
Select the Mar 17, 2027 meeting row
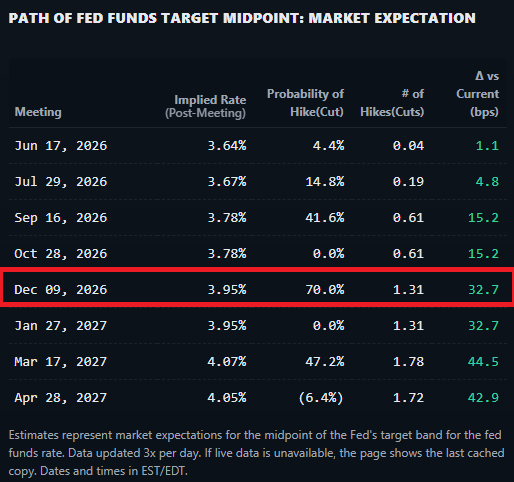(x=257, y=361)
